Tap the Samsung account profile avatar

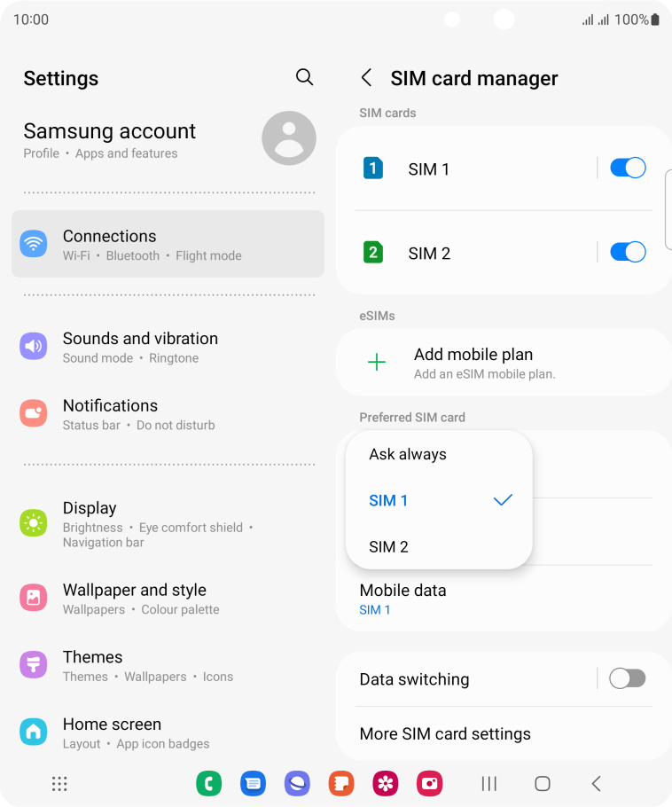click(289, 138)
